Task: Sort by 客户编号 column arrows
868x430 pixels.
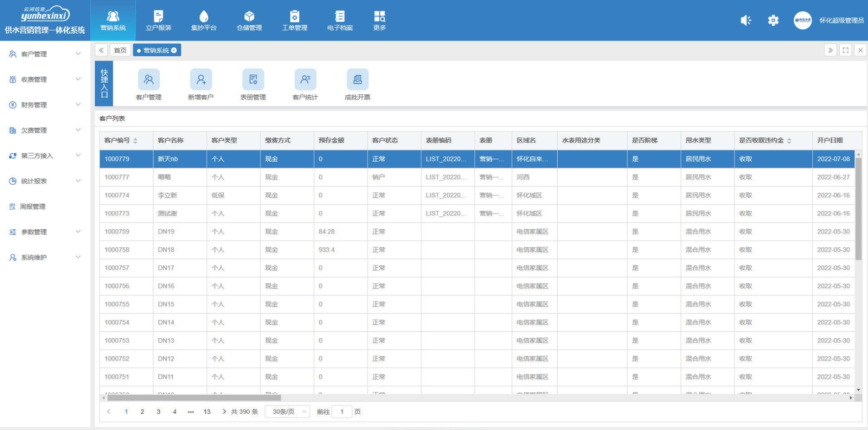Action: (135, 141)
